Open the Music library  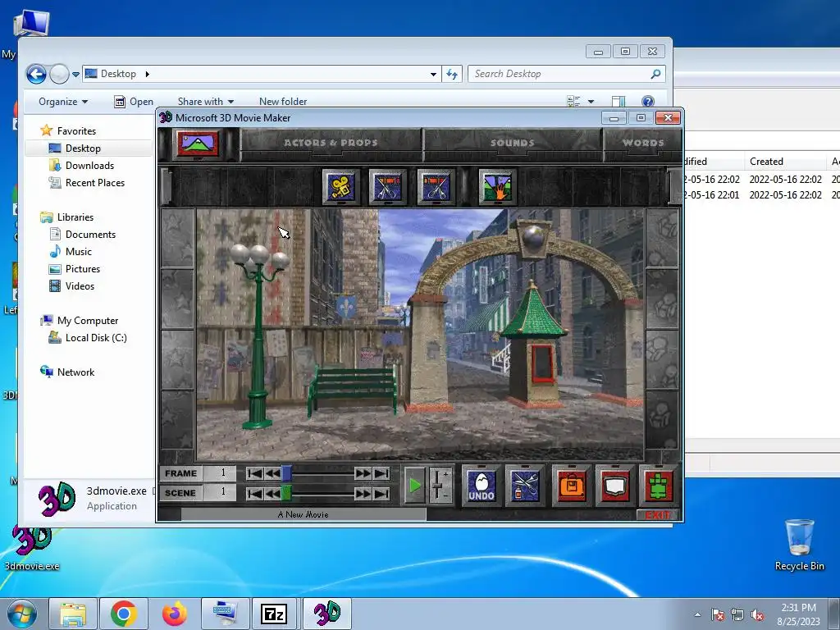[x=78, y=251]
